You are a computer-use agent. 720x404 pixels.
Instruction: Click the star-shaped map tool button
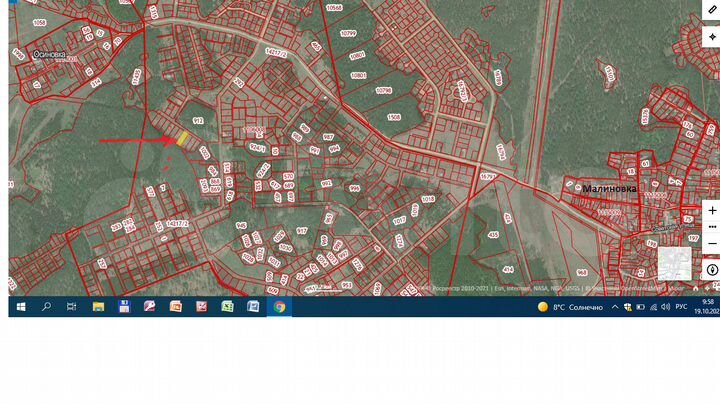711,36
